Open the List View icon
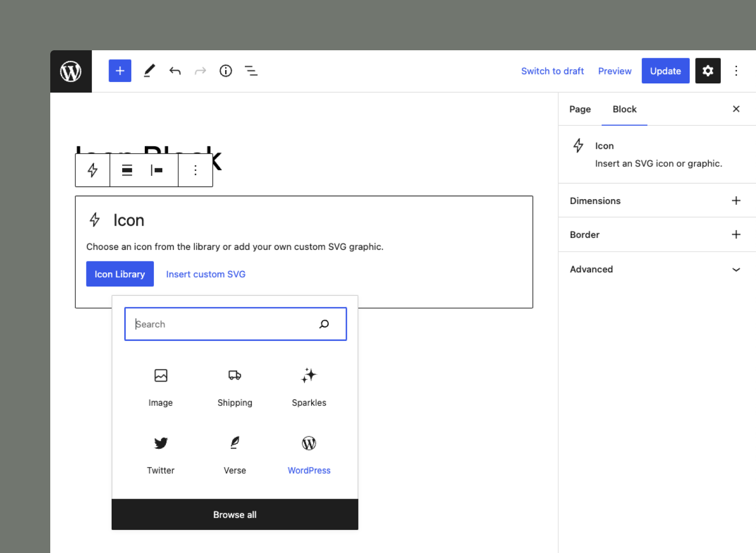 tap(251, 71)
